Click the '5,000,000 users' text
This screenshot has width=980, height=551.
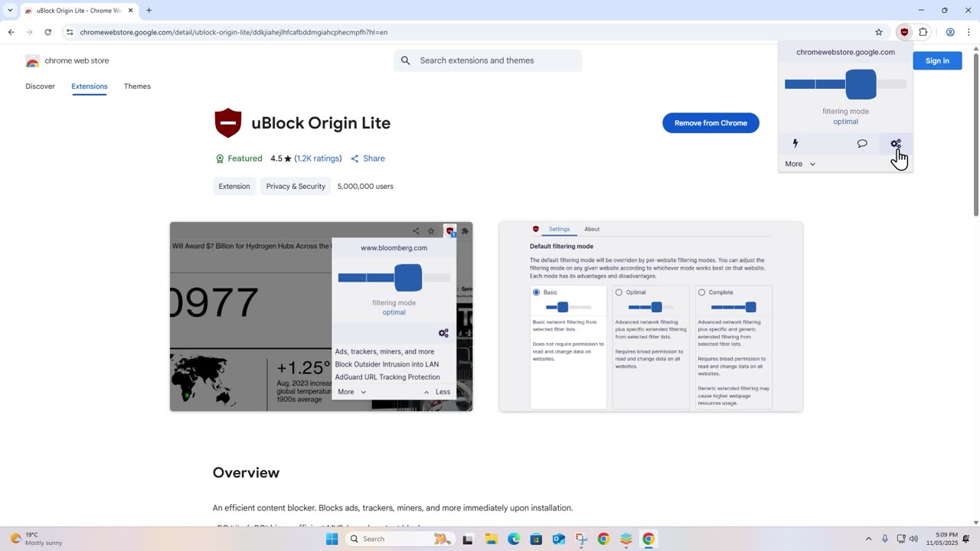tap(365, 186)
